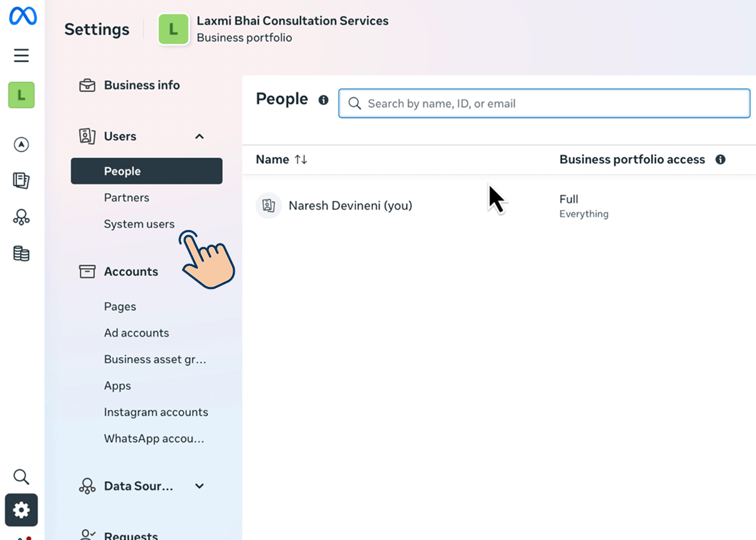Click the Accounts section heading
The height and width of the screenshot is (540, 756).
point(131,272)
